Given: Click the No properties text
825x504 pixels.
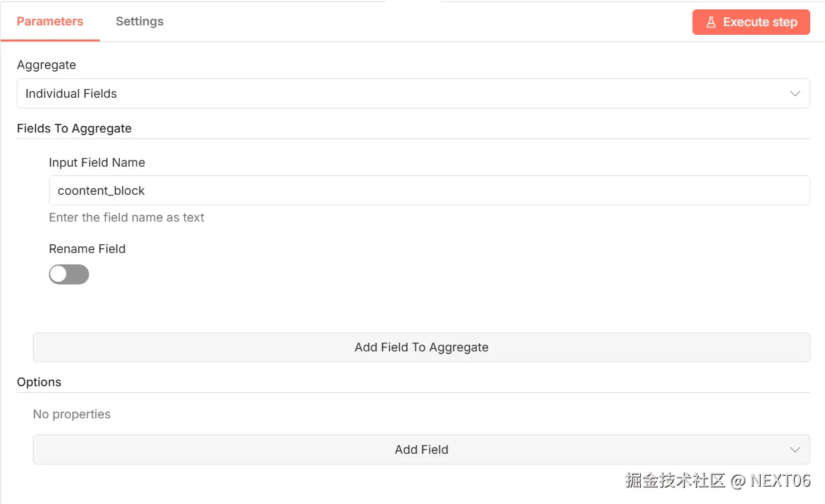Looking at the screenshot, I should (72, 414).
